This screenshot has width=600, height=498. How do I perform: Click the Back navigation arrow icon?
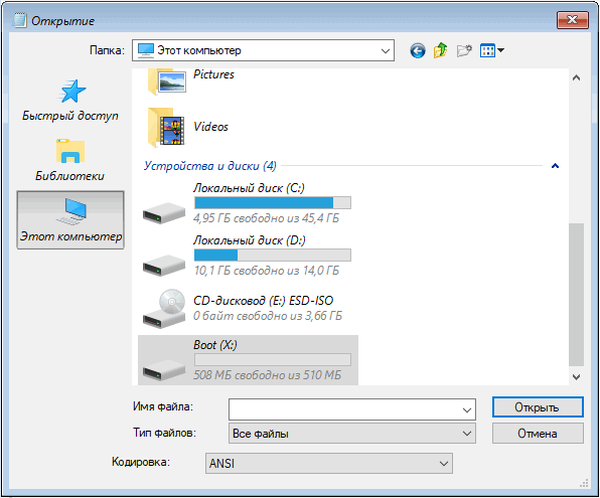[417, 51]
